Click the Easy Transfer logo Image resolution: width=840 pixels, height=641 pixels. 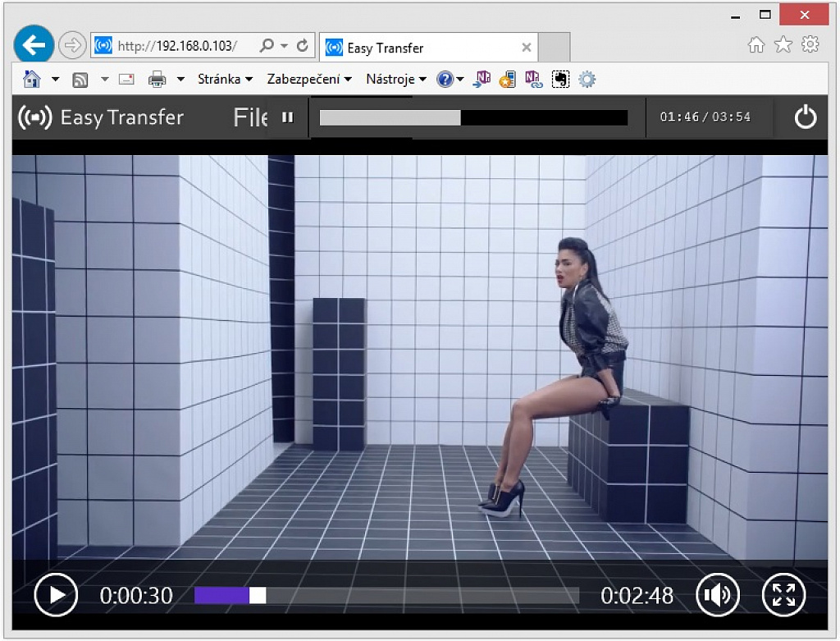coord(101,117)
